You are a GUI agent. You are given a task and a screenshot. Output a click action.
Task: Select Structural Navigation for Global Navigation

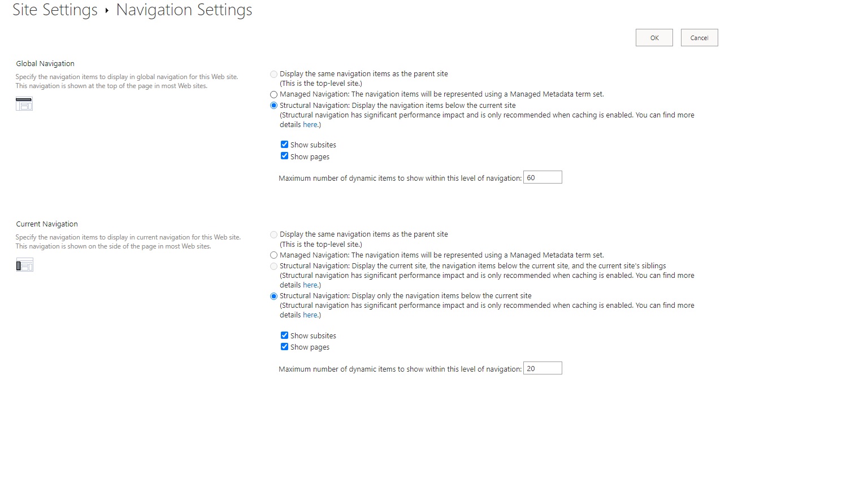[x=274, y=105]
